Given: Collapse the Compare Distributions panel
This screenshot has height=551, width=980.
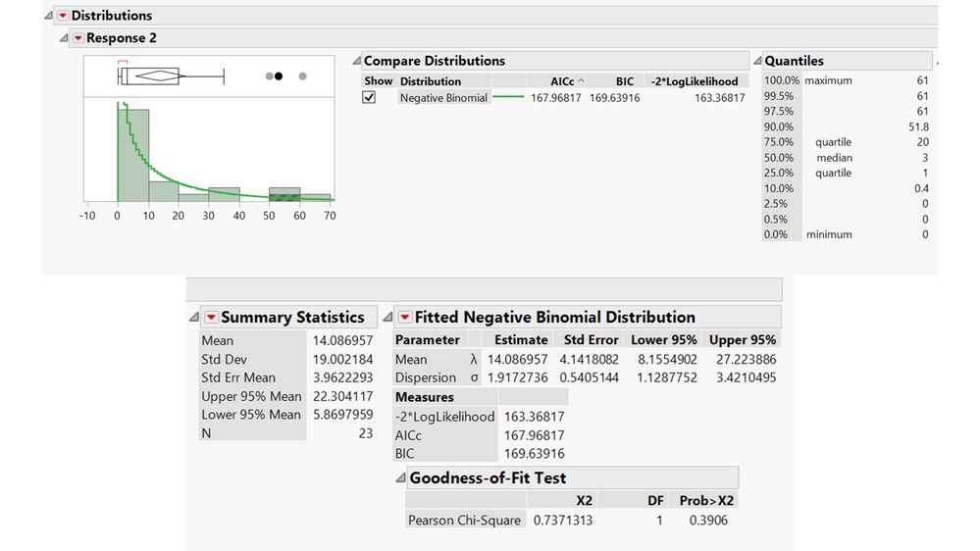Looking at the screenshot, I should (x=357, y=61).
